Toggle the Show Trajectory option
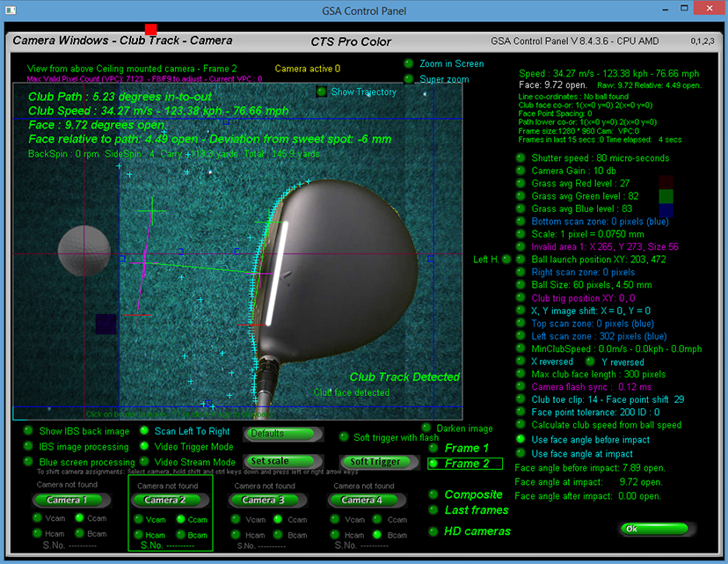The image size is (728, 564). pyautogui.click(x=321, y=92)
